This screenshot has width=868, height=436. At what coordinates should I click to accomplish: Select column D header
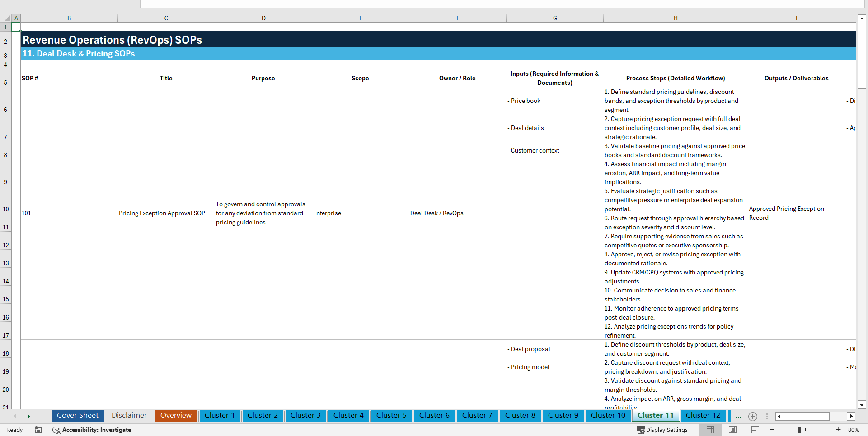click(x=263, y=18)
